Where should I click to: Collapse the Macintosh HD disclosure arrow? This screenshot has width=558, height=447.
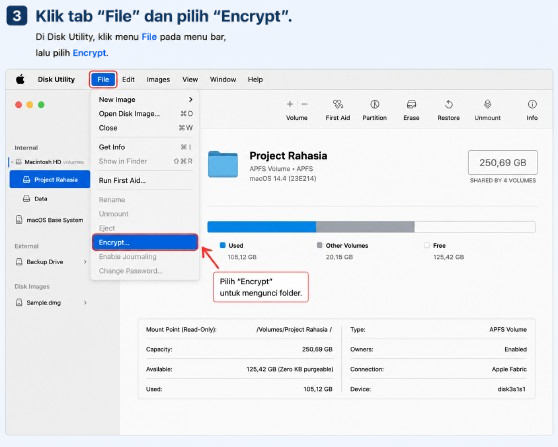[12, 162]
